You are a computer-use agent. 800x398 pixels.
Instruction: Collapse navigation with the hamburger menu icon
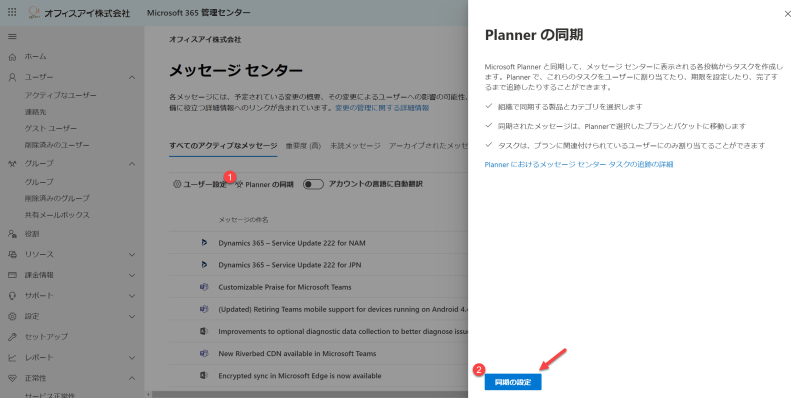point(12,37)
